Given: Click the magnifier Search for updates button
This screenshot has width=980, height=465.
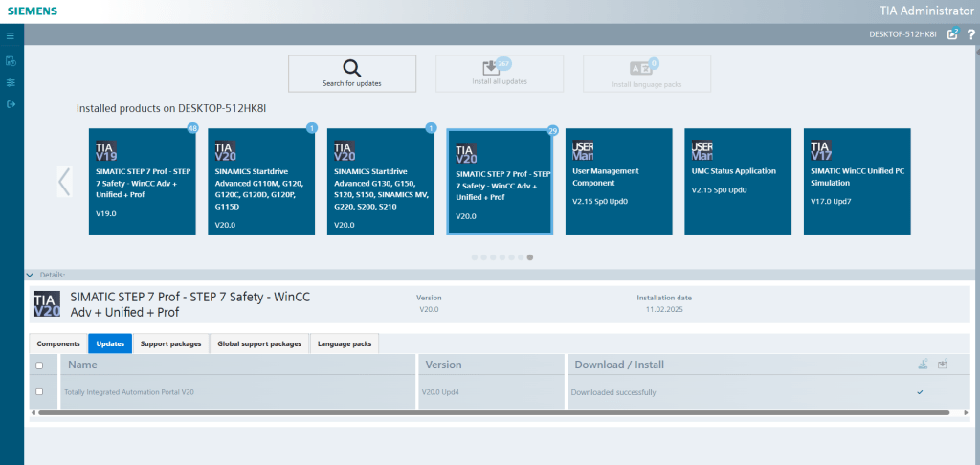Looking at the screenshot, I should [352, 74].
